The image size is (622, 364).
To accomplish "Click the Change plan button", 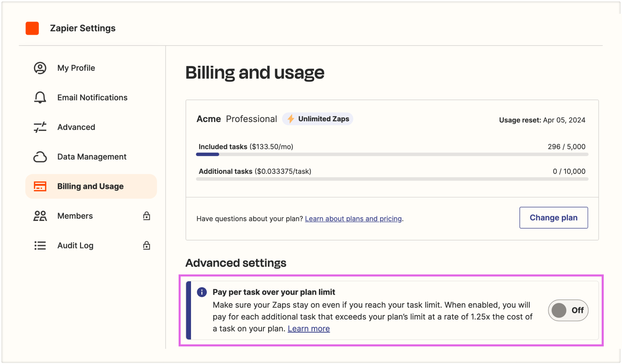I will (x=554, y=218).
